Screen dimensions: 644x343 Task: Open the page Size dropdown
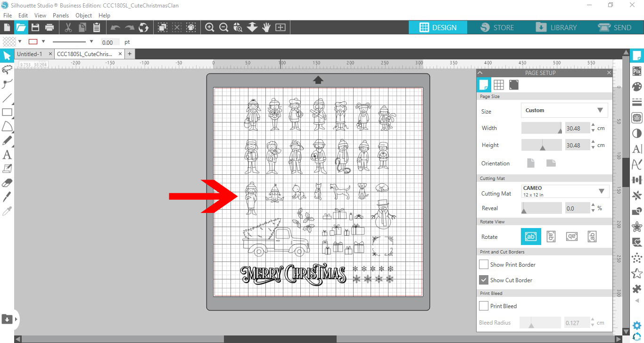click(x=564, y=110)
